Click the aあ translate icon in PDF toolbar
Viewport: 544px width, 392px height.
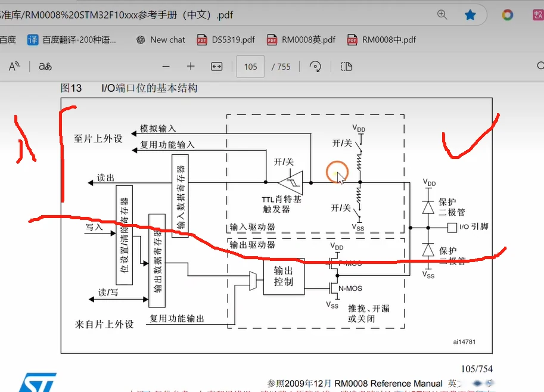(45, 66)
